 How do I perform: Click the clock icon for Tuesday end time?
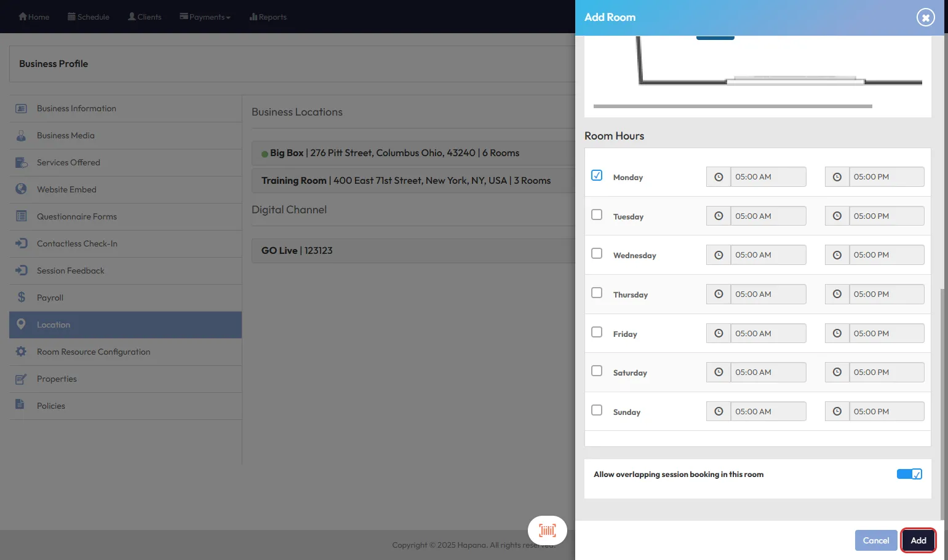[x=837, y=216]
